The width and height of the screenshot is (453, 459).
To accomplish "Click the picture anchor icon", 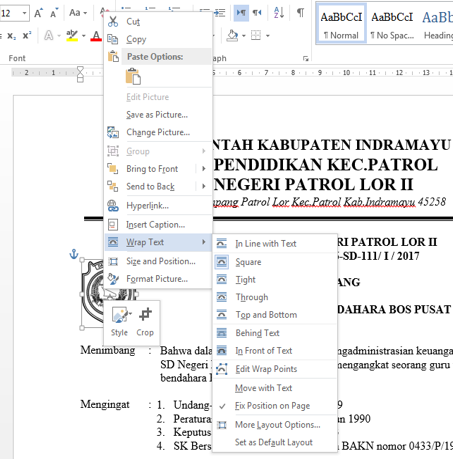I will point(73,254).
